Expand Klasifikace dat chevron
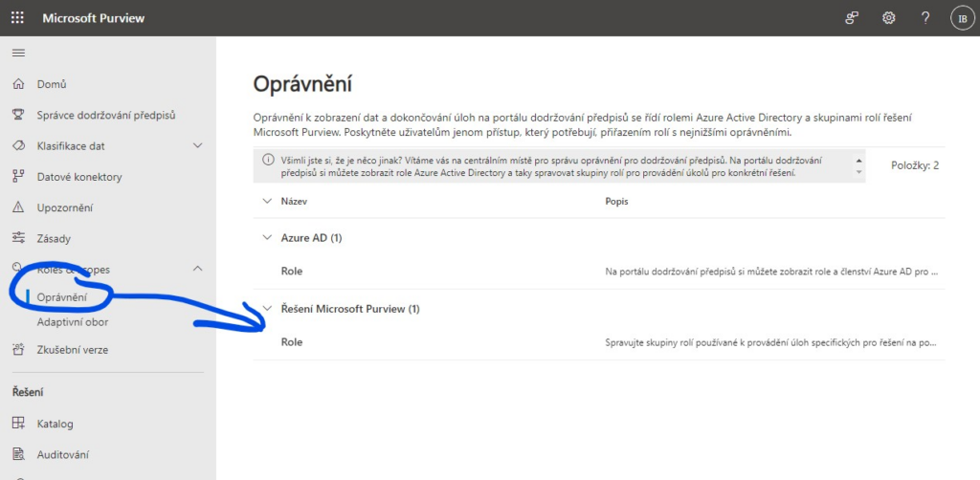 (x=197, y=146)
